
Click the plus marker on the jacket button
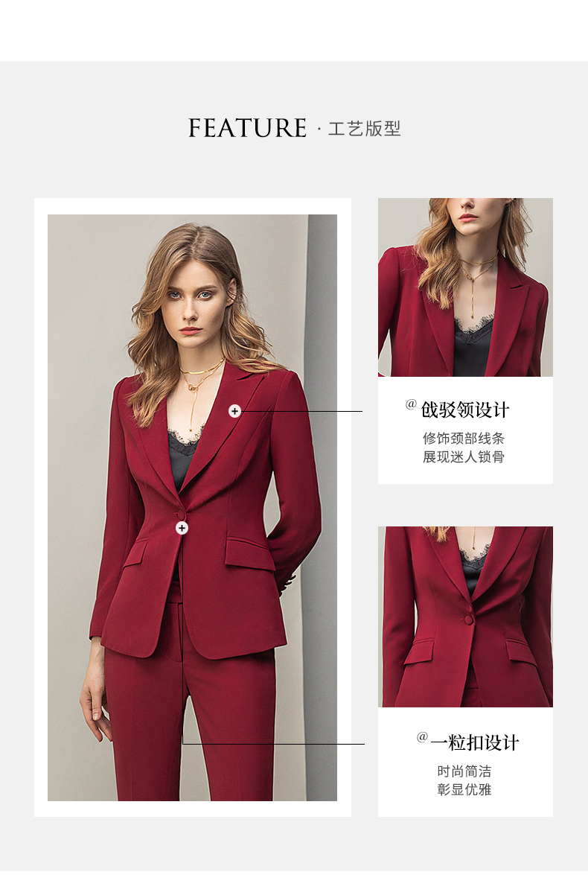point(182,527)
